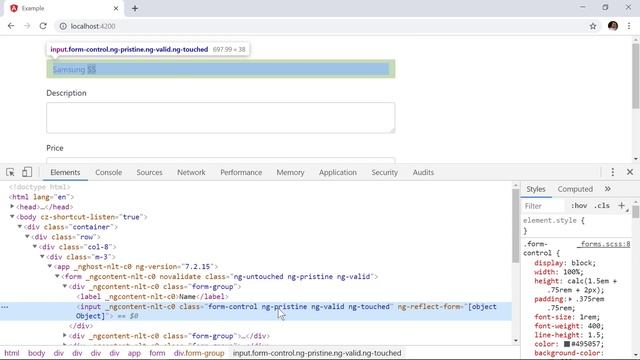The width and height of the screenshot is (640, 360).
Task: Close the DevTools panel
Action: (630, 172)
